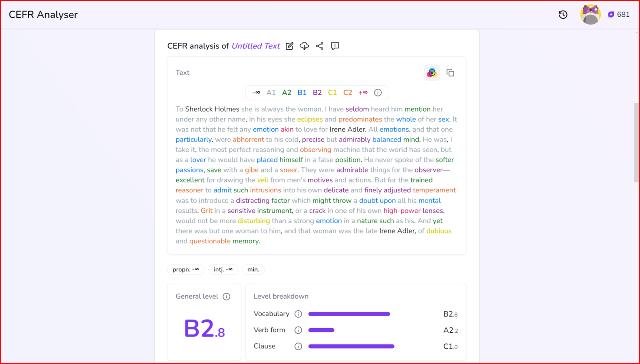Open the min. option chip
The image size is (640, 364).
coord(253,269)
